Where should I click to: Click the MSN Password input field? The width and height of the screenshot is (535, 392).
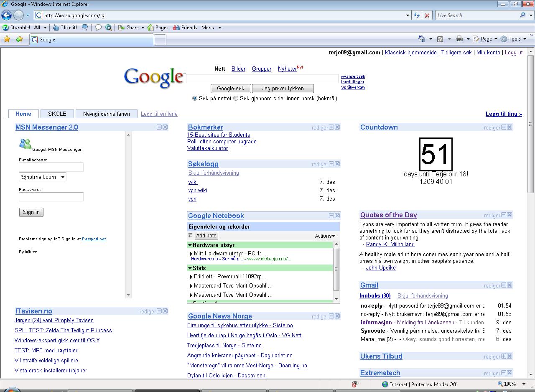coord(51,197)
